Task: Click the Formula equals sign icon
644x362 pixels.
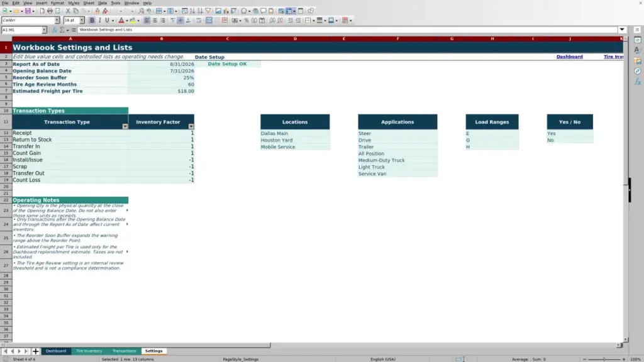Action: click(x=74, y=30)
